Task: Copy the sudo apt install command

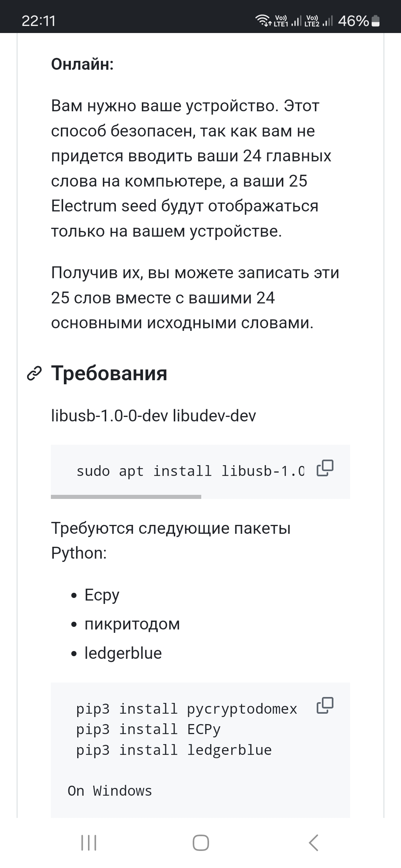Action: tap(325, 468)
